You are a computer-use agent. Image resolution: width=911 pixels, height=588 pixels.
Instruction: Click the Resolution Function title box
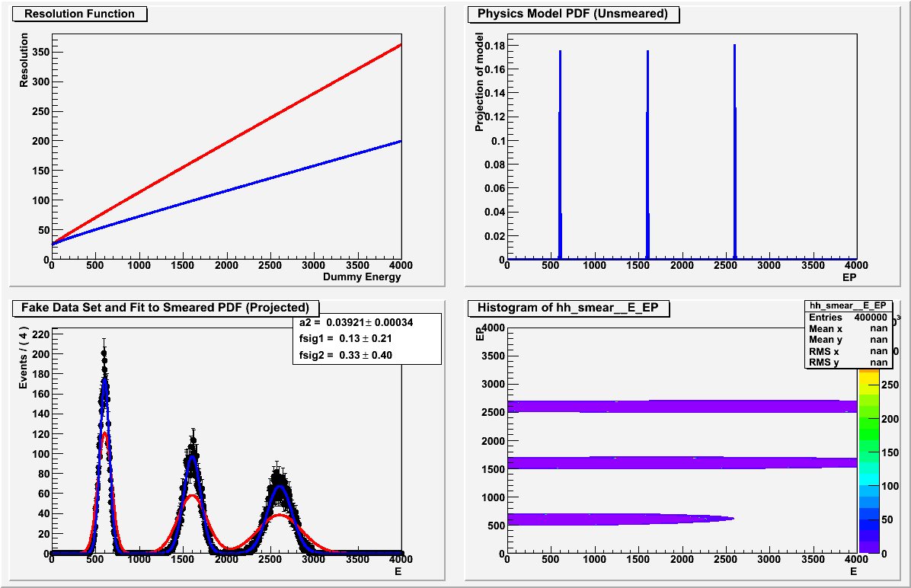[x=79, y=14]
